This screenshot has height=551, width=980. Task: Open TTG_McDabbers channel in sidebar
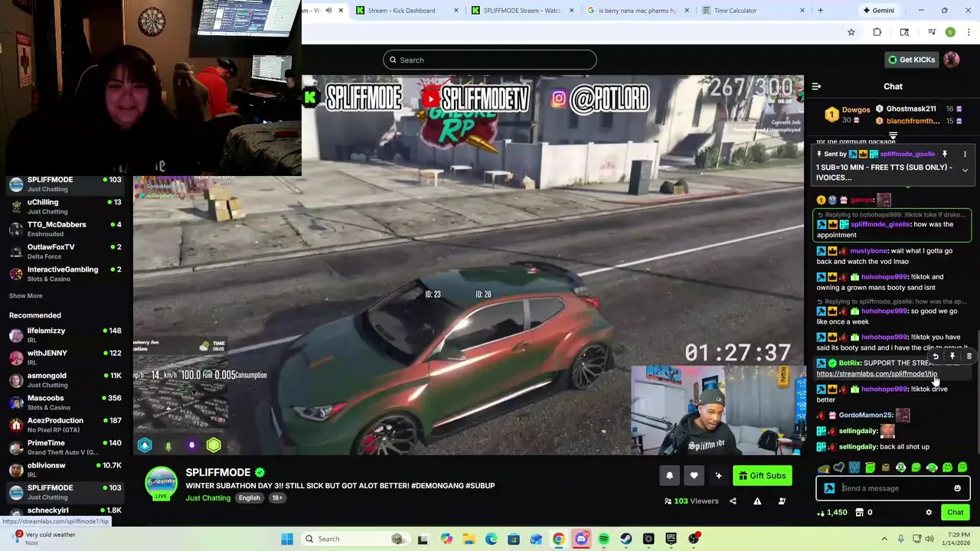click(64, 229)
